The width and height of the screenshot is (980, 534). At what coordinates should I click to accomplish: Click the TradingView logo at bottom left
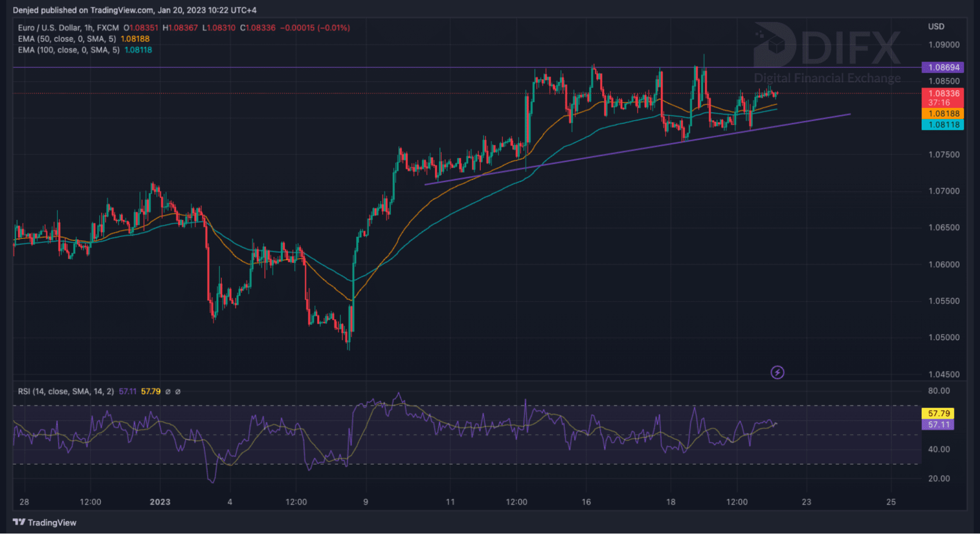point(45,522)
